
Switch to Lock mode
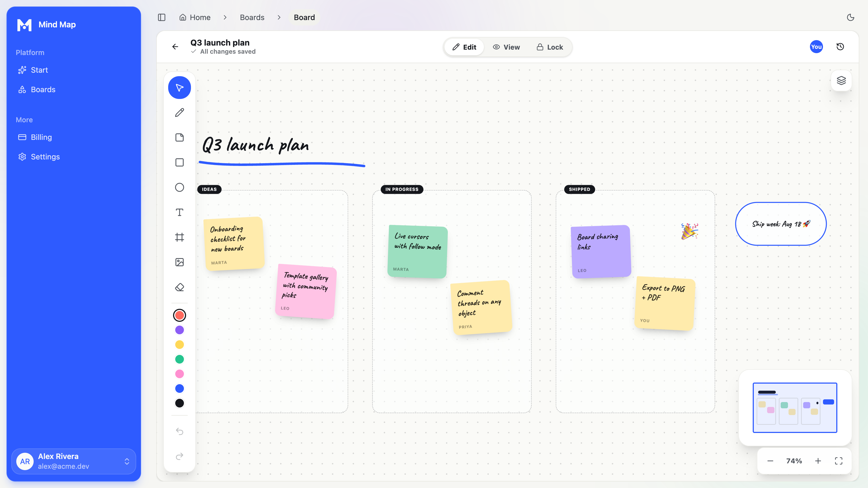[x=550, y=47]
